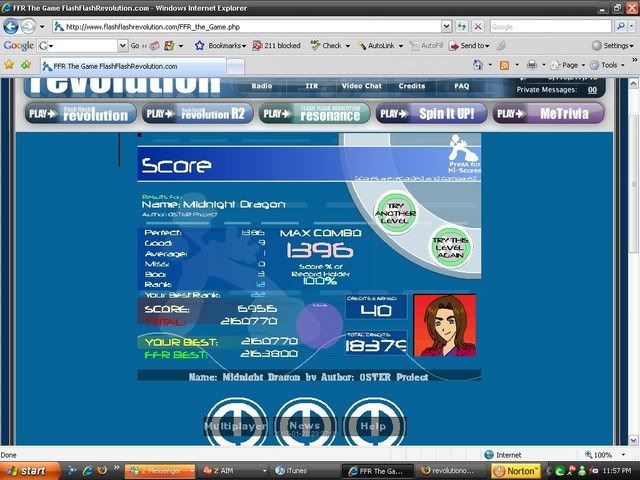Image resolution: width=640 pixels, height=480 pixels.
Task: Open the Google toolbar Settings dropdown
Action: pyautogui.click(x=613, y=45)
